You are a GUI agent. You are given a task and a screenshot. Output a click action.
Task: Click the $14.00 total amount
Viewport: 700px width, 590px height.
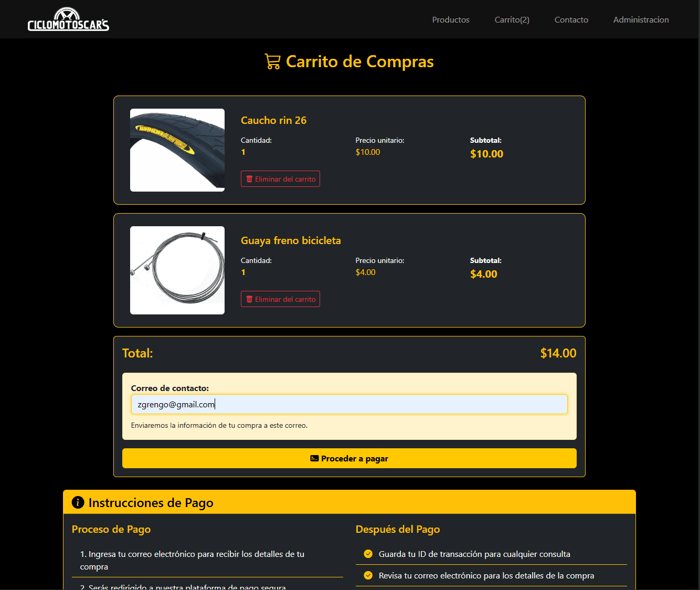[558, 353]
